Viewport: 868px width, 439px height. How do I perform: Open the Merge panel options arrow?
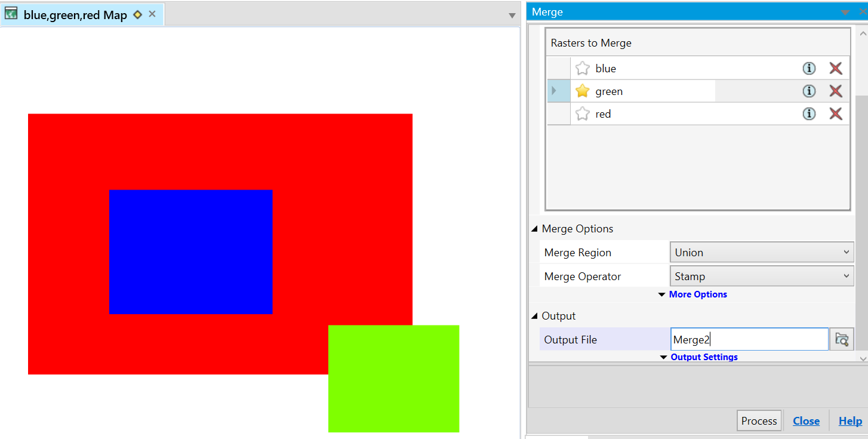[845, 13]
